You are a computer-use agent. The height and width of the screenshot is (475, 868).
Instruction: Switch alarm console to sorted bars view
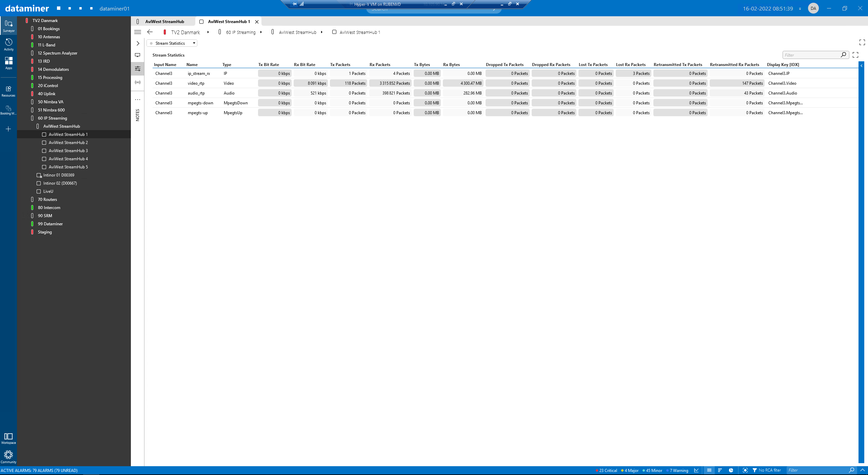[x=720, y=470]
